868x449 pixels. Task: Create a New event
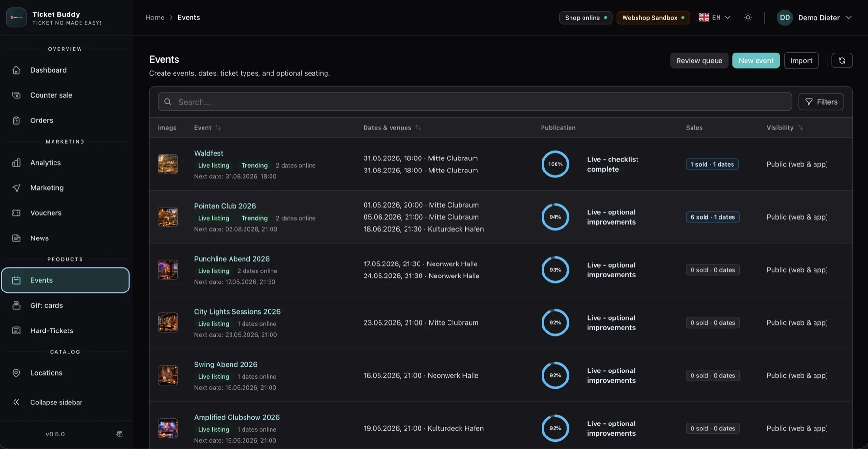[x=756, y=61]
